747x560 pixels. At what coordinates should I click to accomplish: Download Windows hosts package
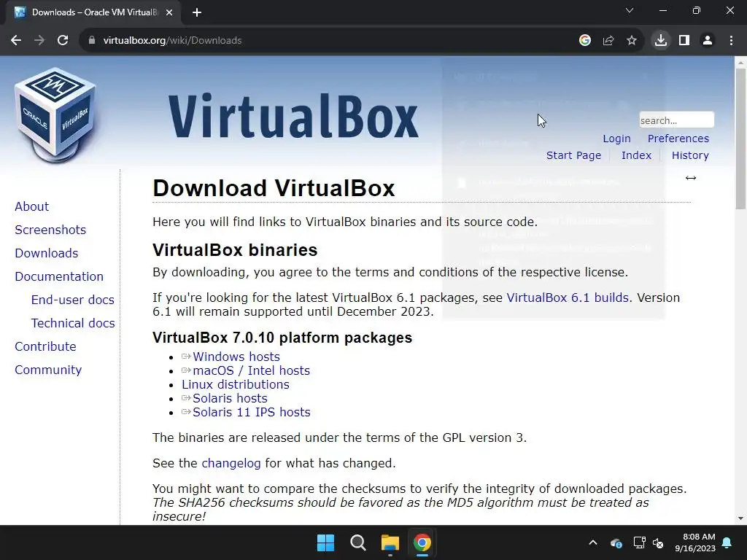point(236,357)
